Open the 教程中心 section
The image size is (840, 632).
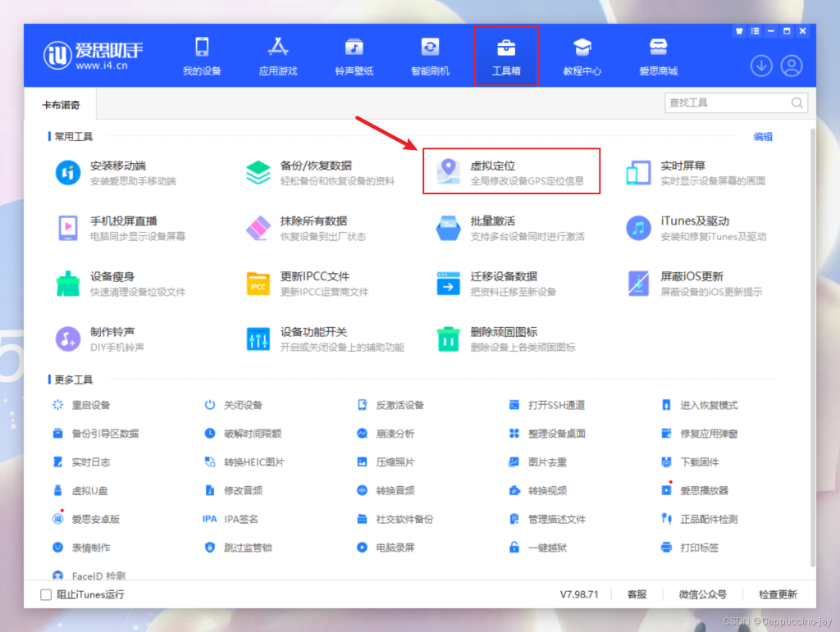(582, 56)
